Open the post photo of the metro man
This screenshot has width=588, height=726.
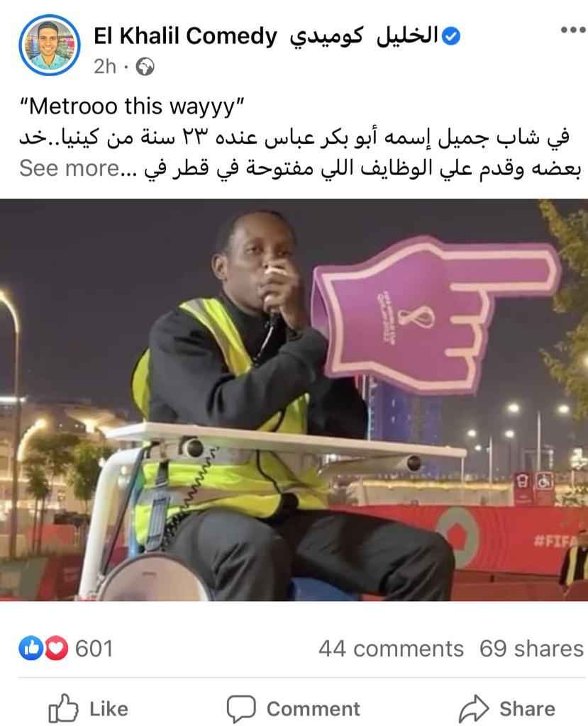tap(294, 400)
